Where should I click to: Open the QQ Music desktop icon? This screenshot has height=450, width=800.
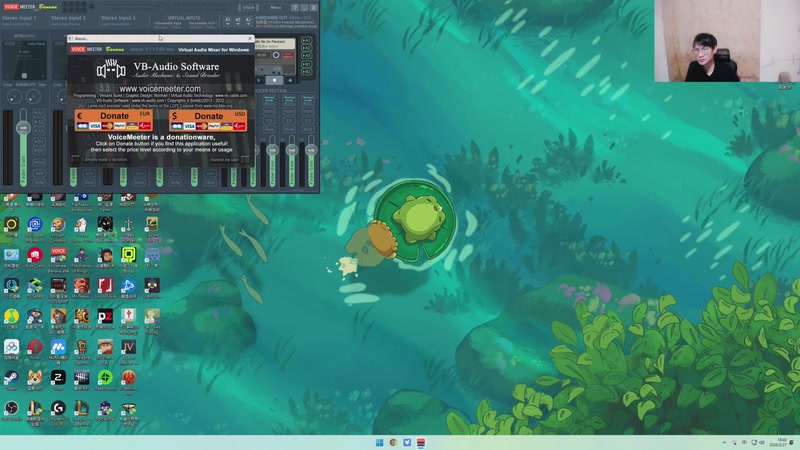(x=11, y=319)
